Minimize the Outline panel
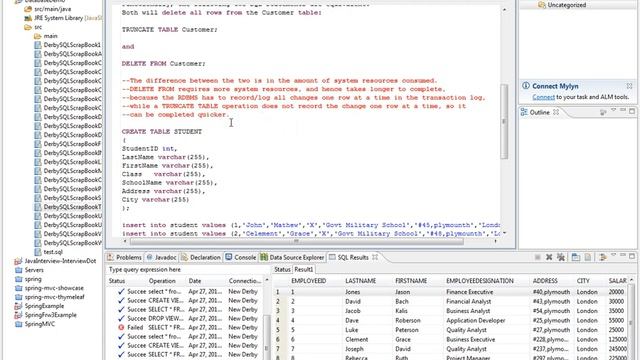The image size is (640, 360). coord(623,111)
